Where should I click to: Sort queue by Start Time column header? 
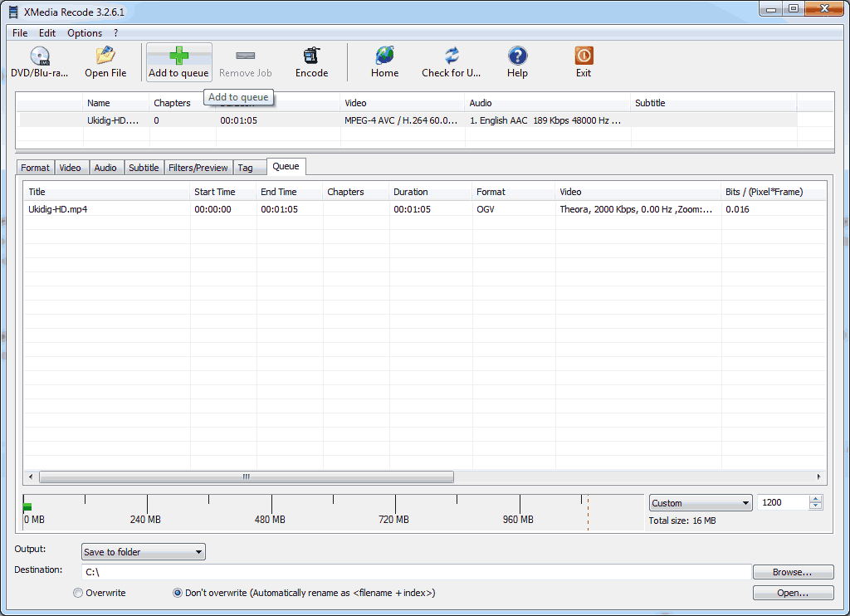click(223, 192)
